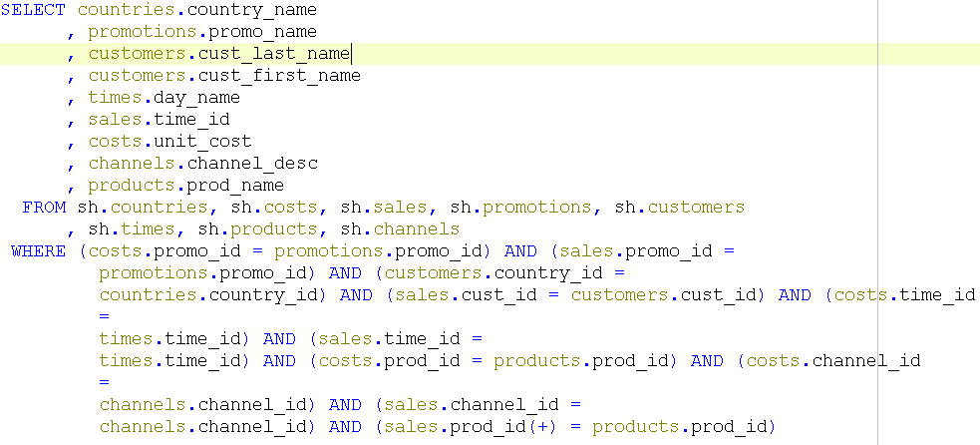Click 'customers.cust_first_name' column
Image resolution: width=980 pixels, height=445 pixels.
(224, 76)
